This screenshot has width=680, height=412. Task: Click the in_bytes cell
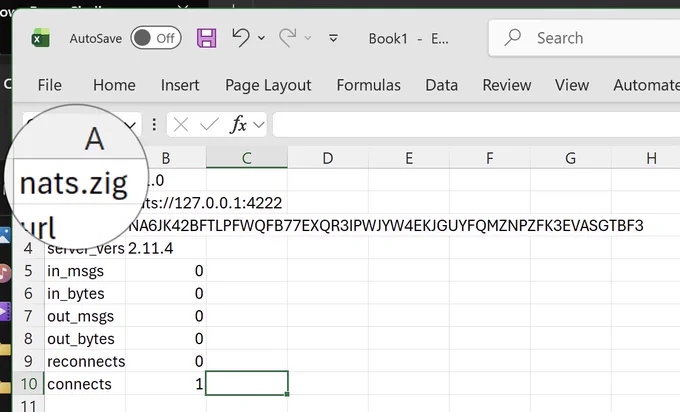click(85, 294)
